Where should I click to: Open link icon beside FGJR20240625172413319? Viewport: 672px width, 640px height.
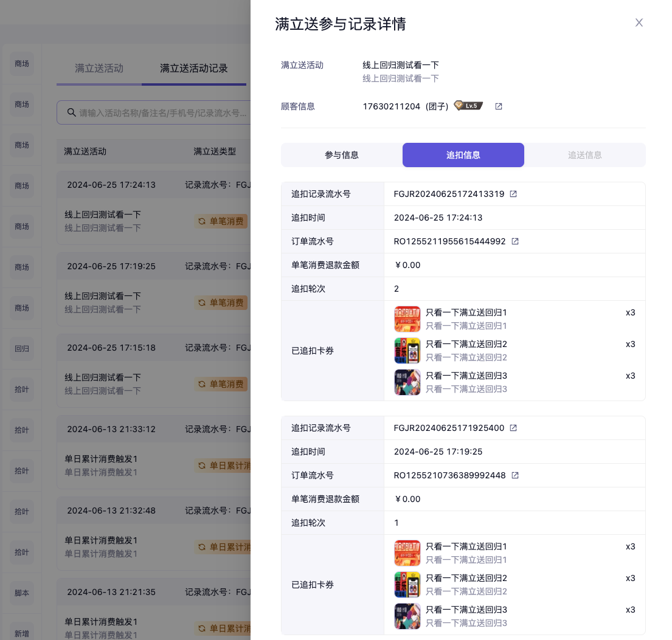[x=513, y=194]
